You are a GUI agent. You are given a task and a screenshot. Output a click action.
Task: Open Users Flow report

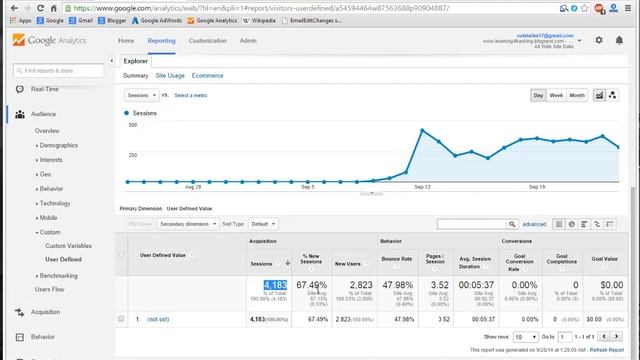coord(49,289)
